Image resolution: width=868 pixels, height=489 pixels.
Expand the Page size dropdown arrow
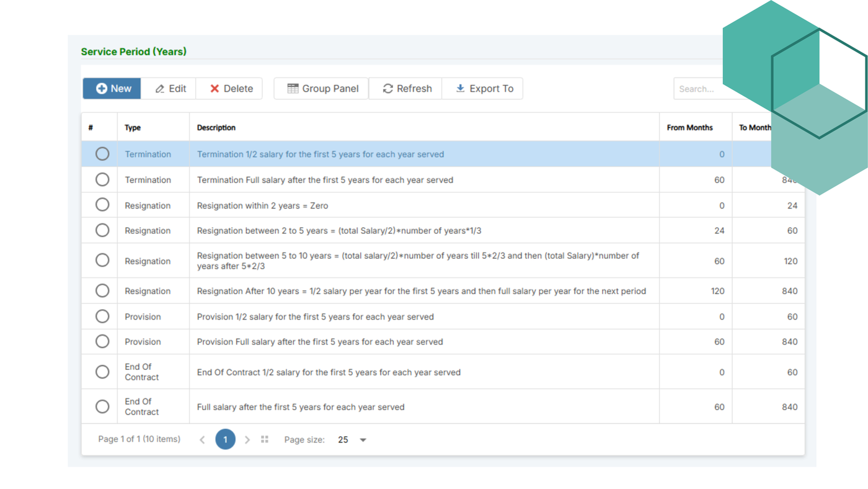click(363, 440)
